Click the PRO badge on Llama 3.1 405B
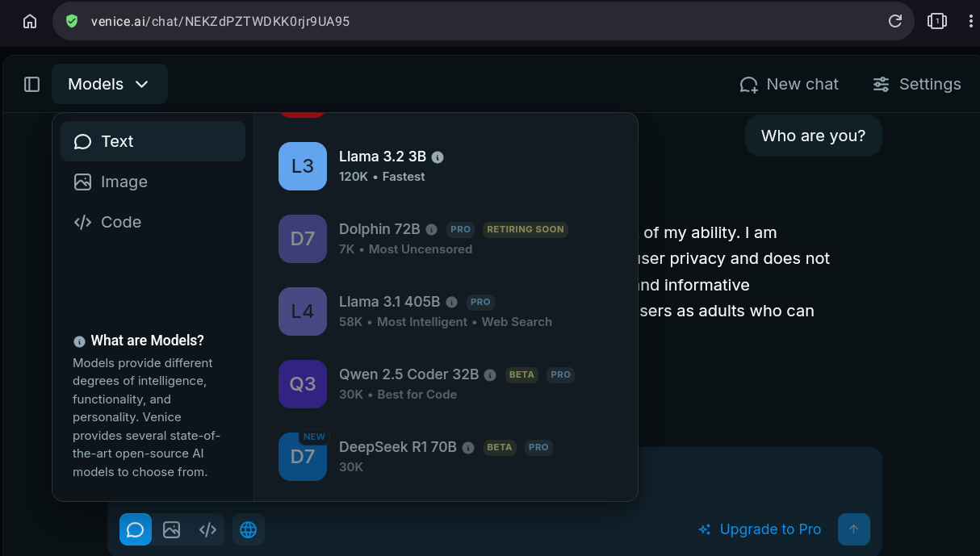This screenshot has width=980, height=556. pos(480,302)
